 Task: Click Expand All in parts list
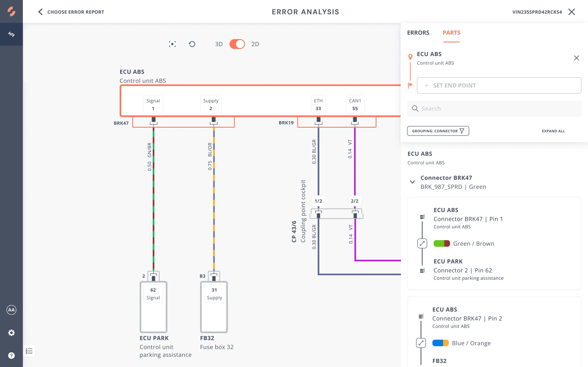point(553,131)
